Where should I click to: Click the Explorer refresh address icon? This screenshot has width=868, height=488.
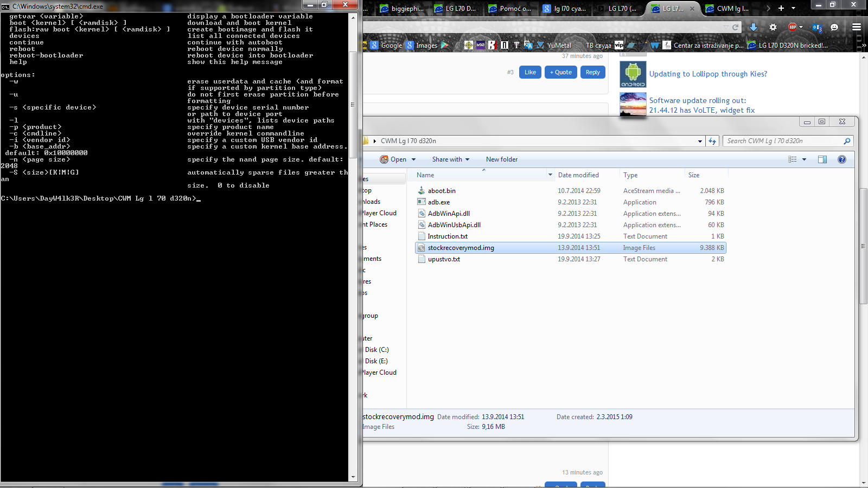[712, 141]
